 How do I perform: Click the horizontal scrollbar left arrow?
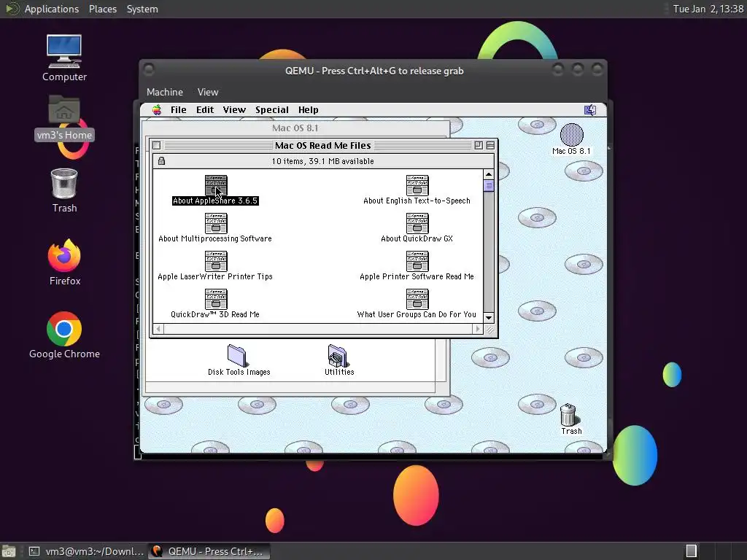pos(158,329)
